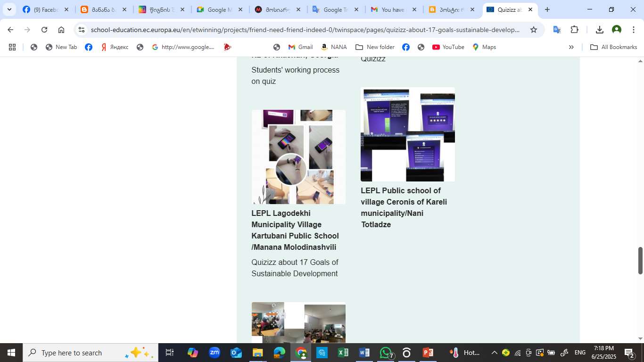644x362 pixels.
Task: Show hidden system tray icons
Action: pyautogui.click(x=494, y=353)
